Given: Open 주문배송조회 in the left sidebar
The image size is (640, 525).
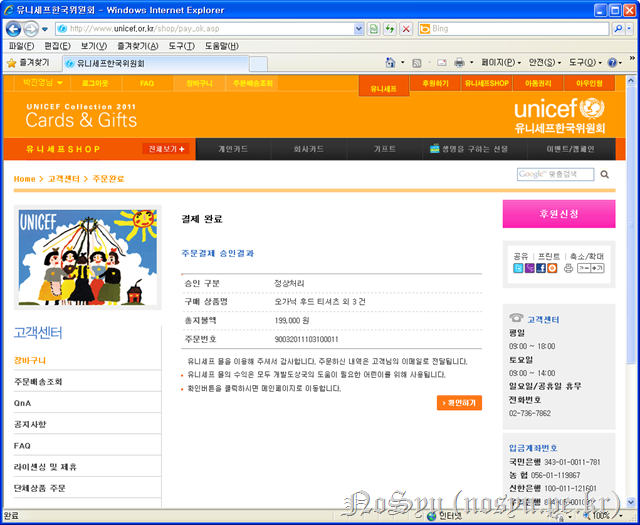Looking at the screenshot, I should (x=38, y=382).
